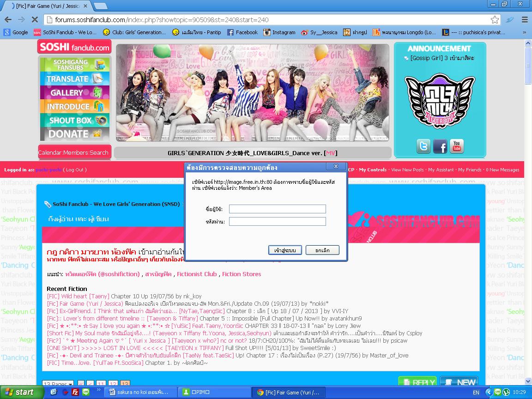Viewport: 532px width, 399px height.
Task: Open the Donate sidebar item
Action: click(x=75, y=134)
